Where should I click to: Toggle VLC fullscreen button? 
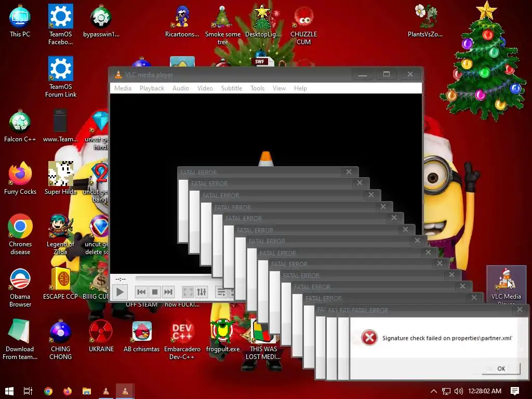[x=188, y=292]
